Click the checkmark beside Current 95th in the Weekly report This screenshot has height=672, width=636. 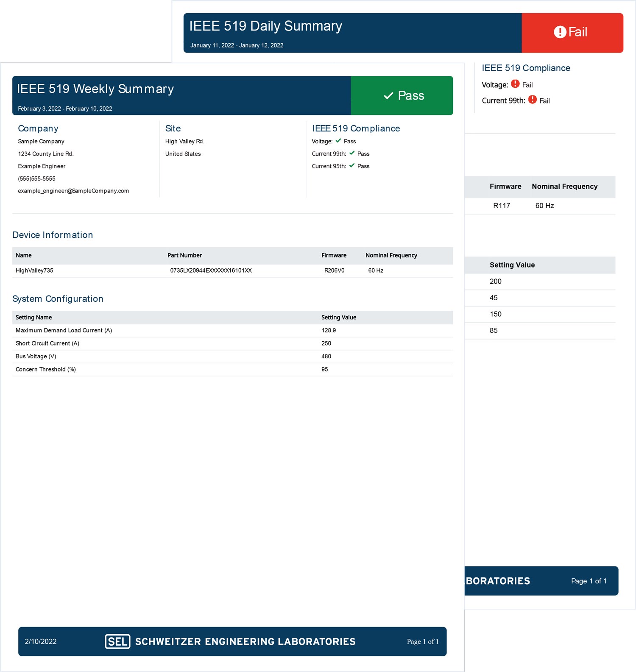pos(352,165)
